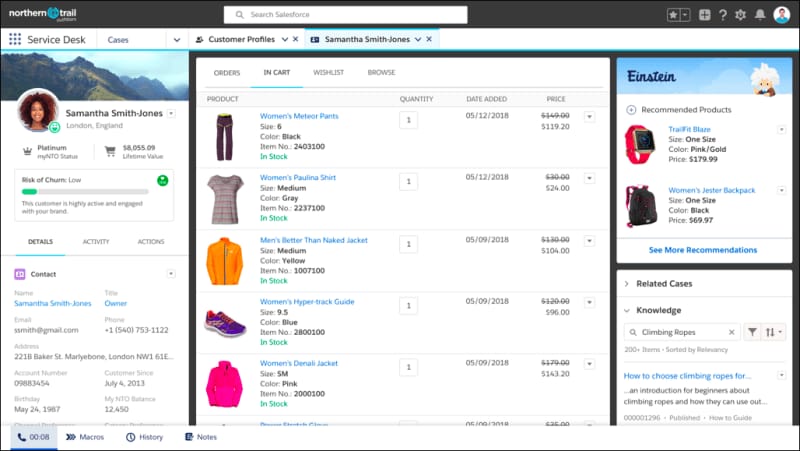Open the Samantha Smith-Jones tab chevron
Image resolution: width=800 pixels, height=451 pixels.
pos(418,39)
